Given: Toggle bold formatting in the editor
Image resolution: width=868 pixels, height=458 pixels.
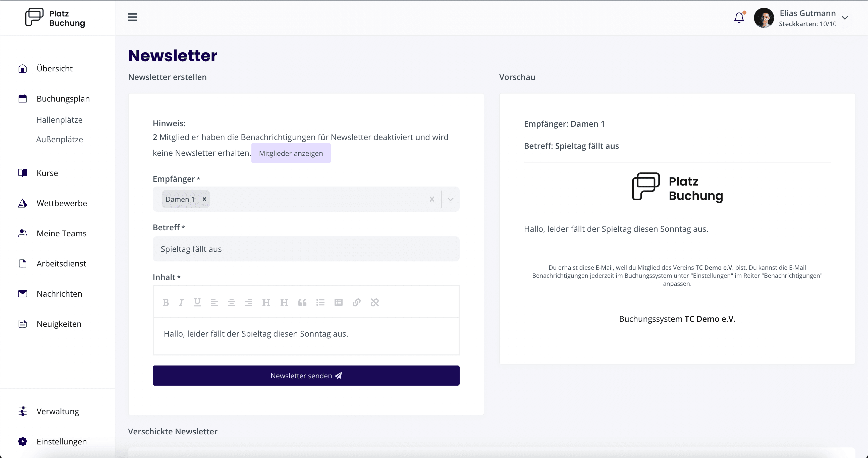Looking at the screenshot, I should tap(166, 302).
